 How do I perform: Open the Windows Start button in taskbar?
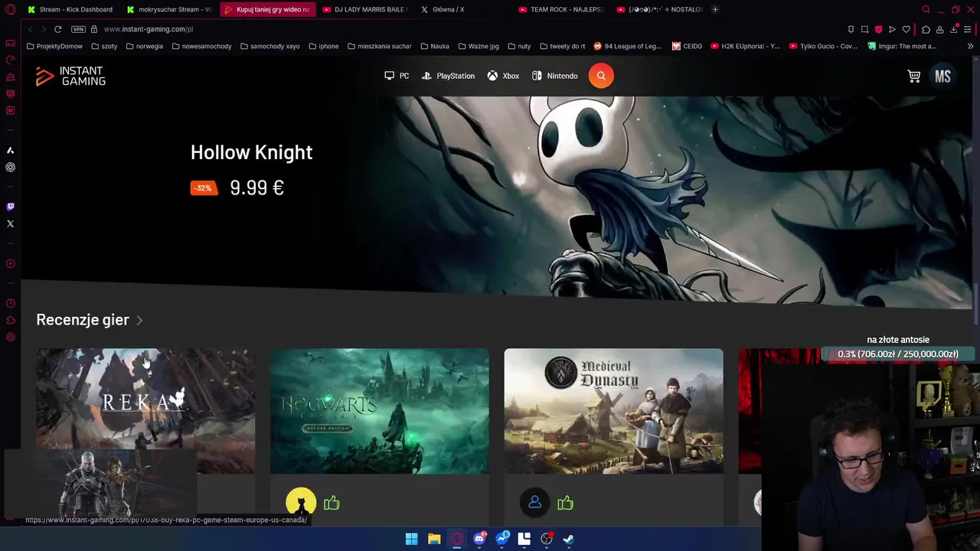[411, 539]
